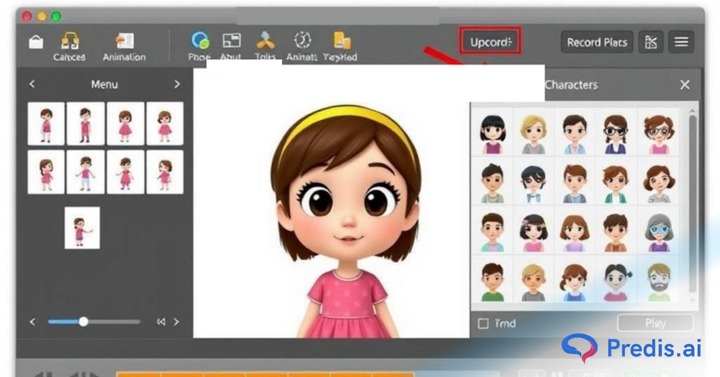
Task: Choose the avatar with blue bow tie
Action: pos(533,183)
